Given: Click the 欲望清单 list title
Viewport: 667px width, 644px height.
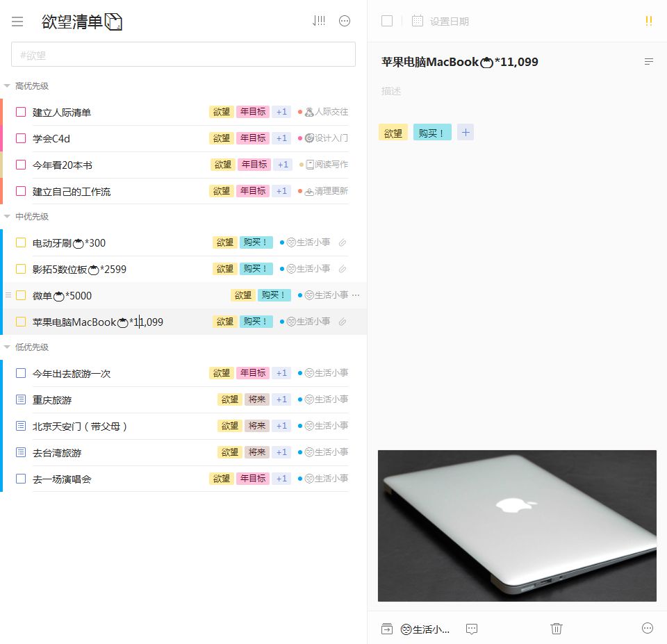Looking at the screenshot, I should 82,22.
